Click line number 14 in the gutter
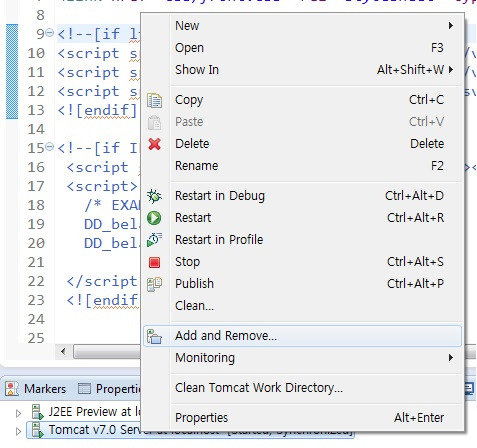 pos(36,129)
